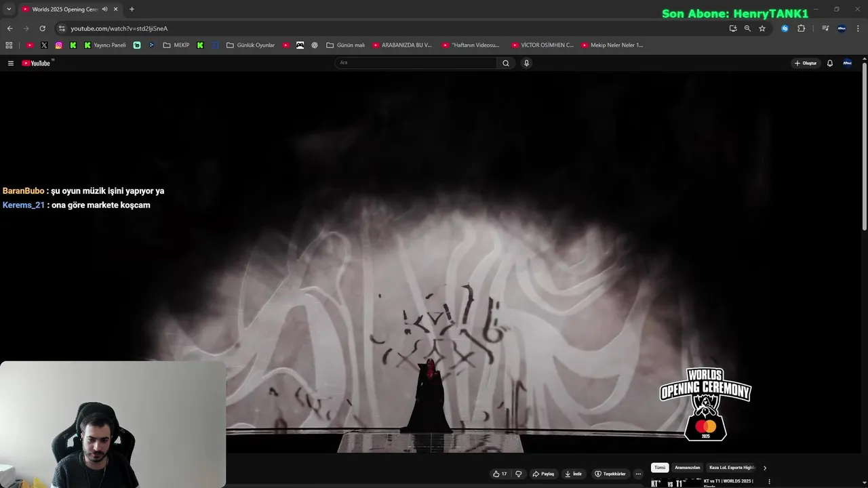Open the VİCTOR OSİMHEN bookmark
This screenshot has width=868, height=488.
pyautogui.click(x=542, y=45)
